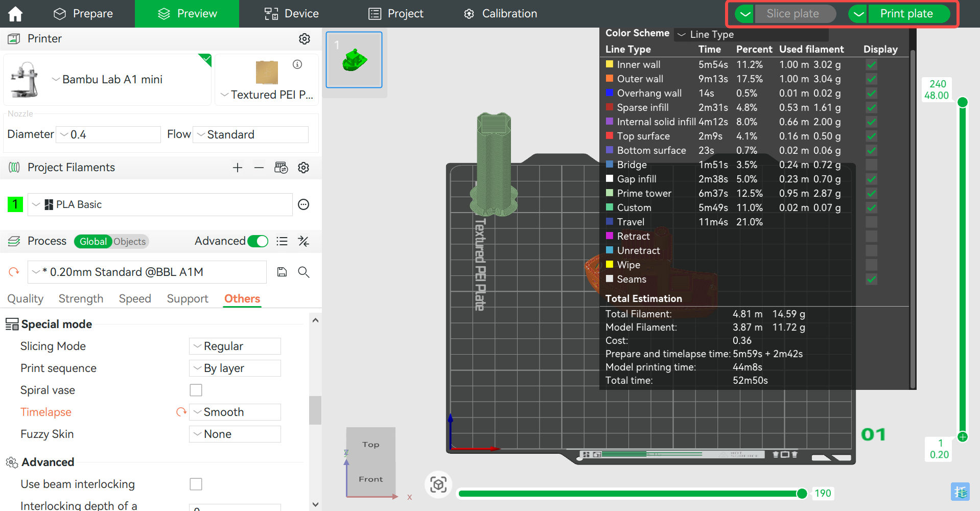The image size is (980, 511).
Task: Select Objects process scope
Action: [x=130, y=241]
